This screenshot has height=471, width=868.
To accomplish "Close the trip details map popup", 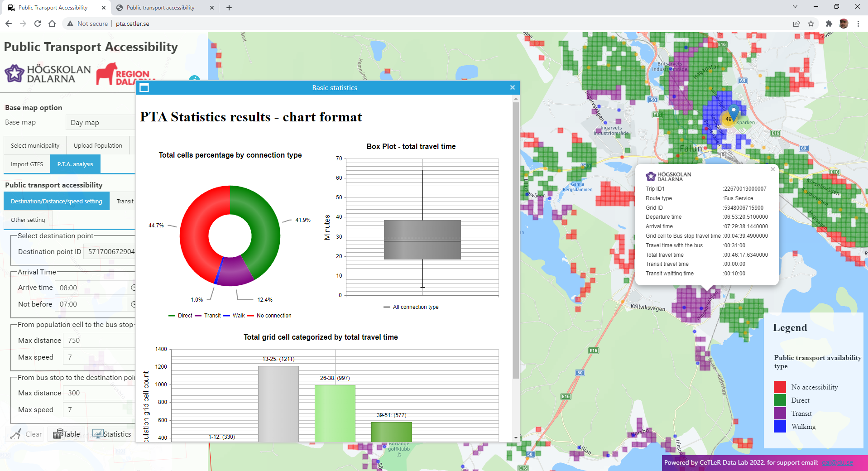I will pyautogui.click(x=772, y=169).
